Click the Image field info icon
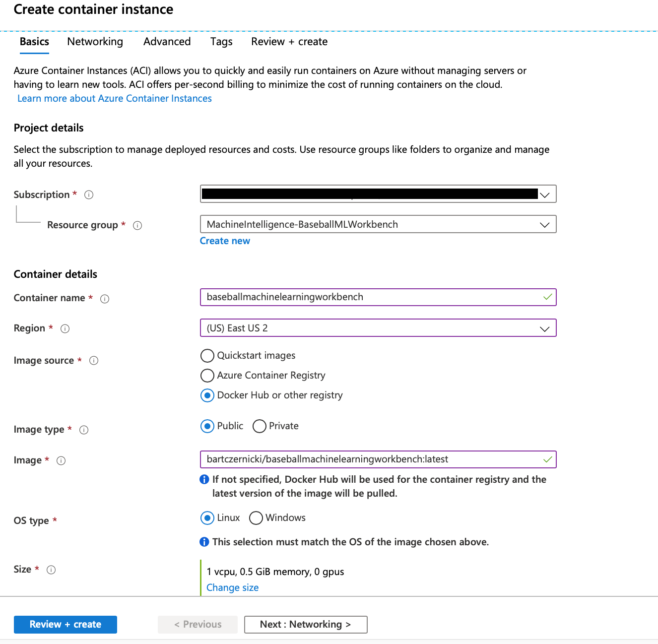Screen dimensions: 658x644 tap(61, 461)
